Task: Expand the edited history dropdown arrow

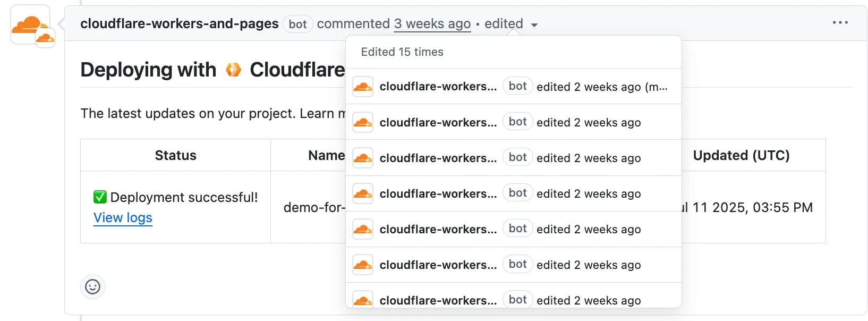Action: click(534, 25)
